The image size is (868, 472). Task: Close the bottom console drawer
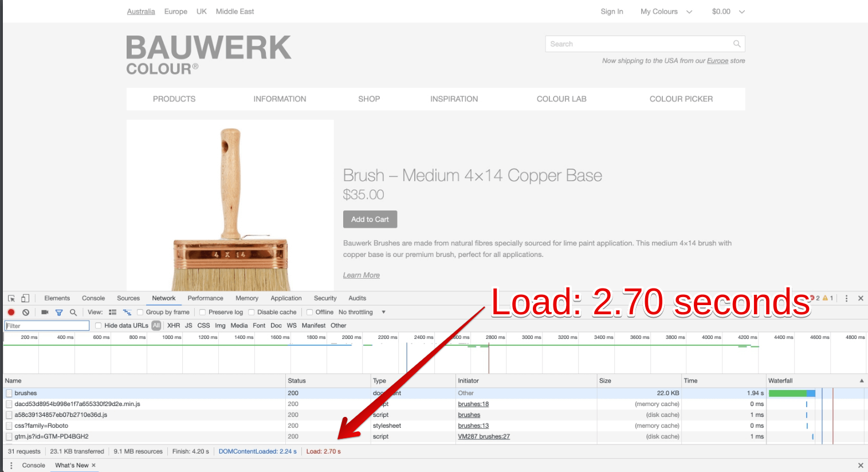click(x=861, y=465)
